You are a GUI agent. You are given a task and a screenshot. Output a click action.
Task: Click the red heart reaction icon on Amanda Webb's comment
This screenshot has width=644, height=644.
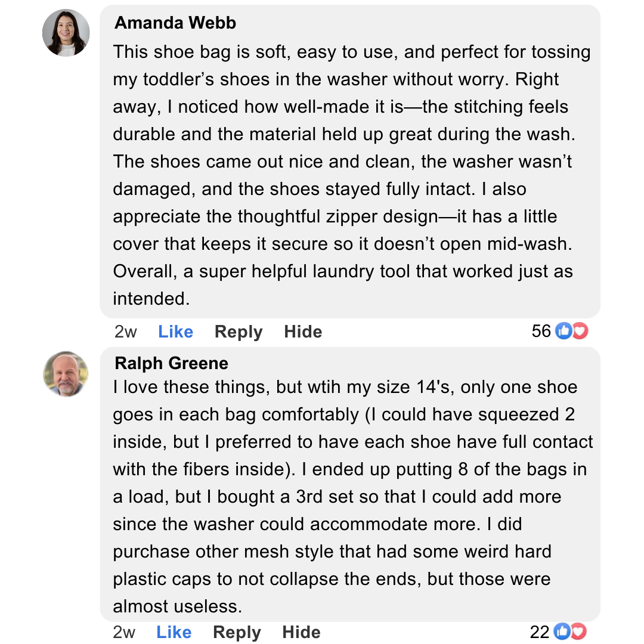[x=580, y=331]
